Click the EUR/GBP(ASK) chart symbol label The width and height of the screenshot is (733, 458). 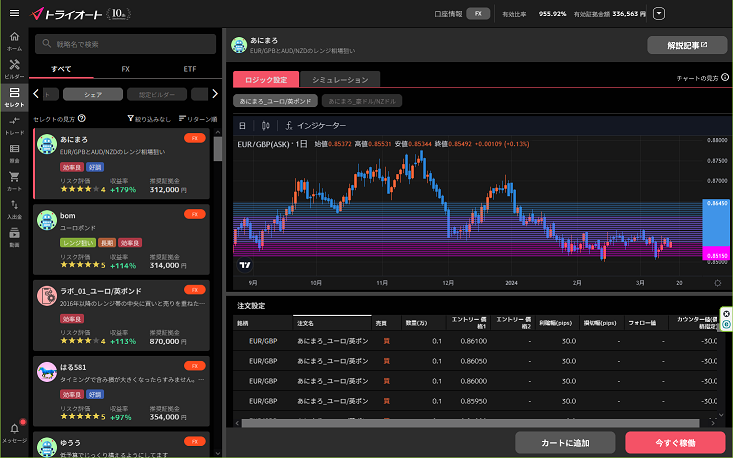[263, 144]
